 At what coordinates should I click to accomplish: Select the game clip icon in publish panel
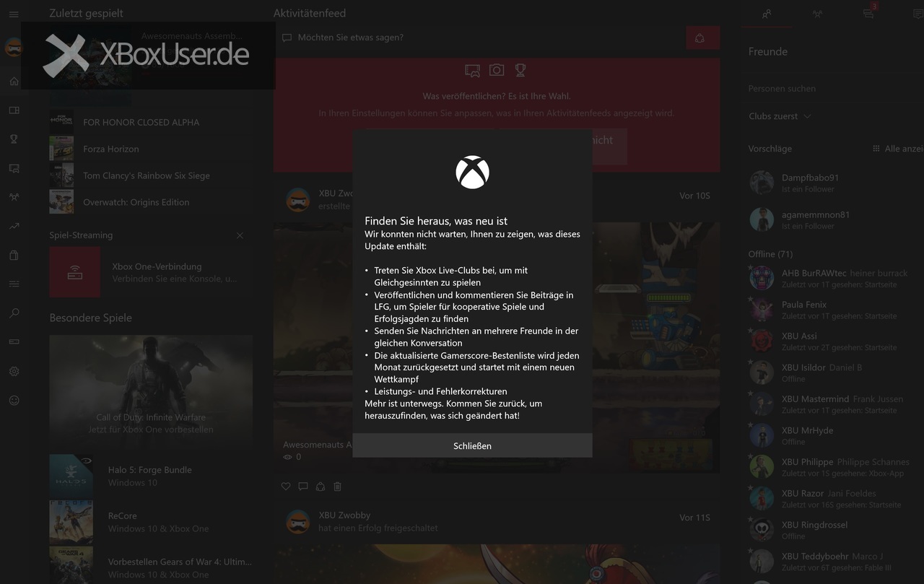472,70
